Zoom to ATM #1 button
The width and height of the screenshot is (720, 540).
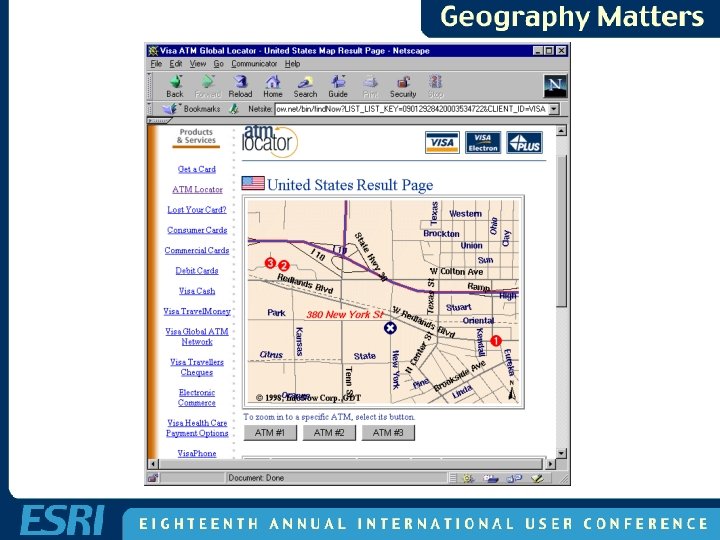coord(270,433)
